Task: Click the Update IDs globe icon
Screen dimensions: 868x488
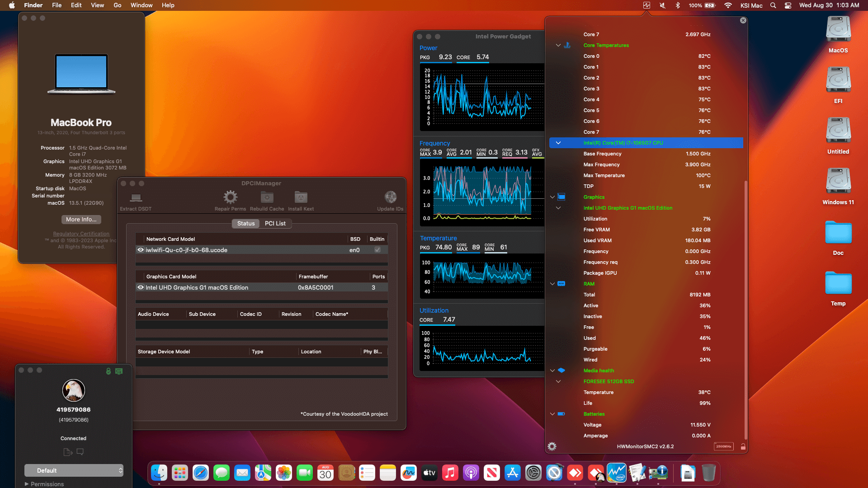Action: pos(390,197)
